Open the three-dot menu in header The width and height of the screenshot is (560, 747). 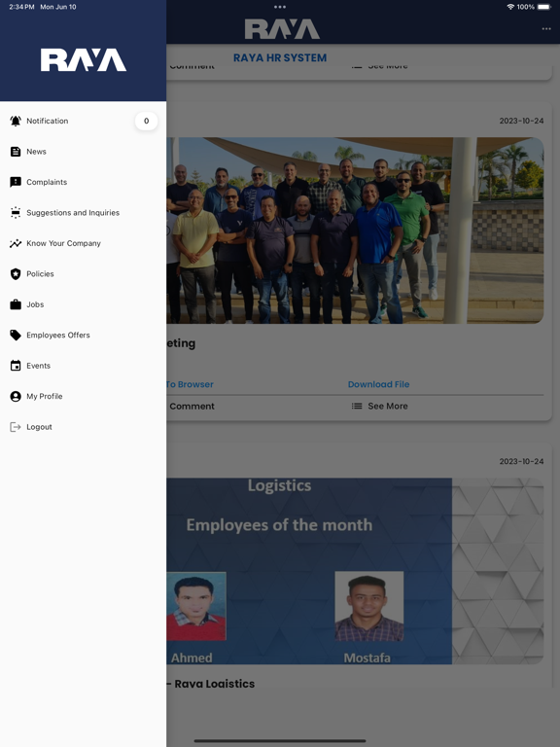pos(546,29)
